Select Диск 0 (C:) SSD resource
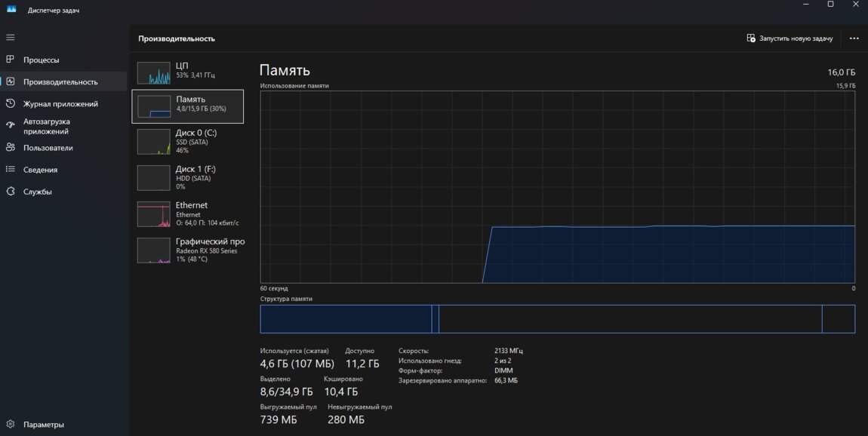868x436 pixels. [188, 140]
